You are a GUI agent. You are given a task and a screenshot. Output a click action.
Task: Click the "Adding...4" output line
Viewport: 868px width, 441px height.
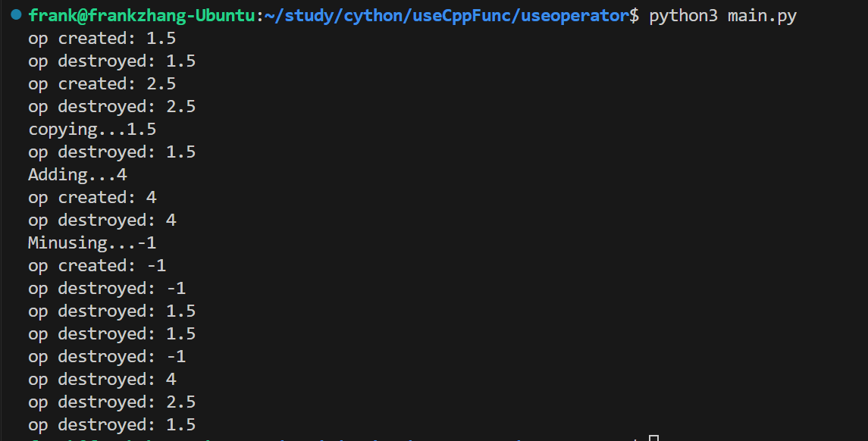[x=77, y=175]
